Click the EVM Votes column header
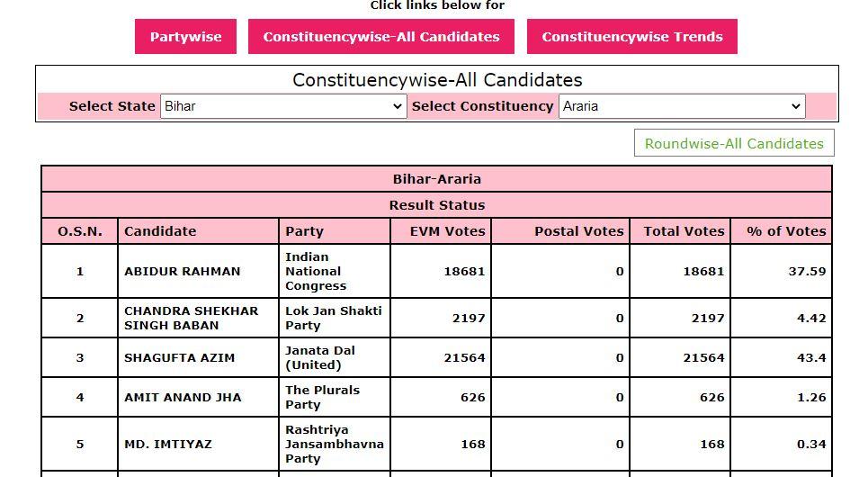Screen dimensions: 868x477 (447, 231)
